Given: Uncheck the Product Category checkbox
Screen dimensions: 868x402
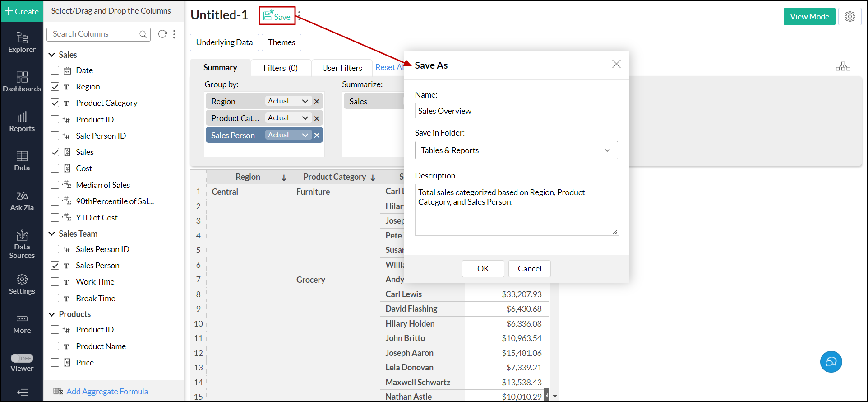Looking at the screenshot, I should point(55,103).
